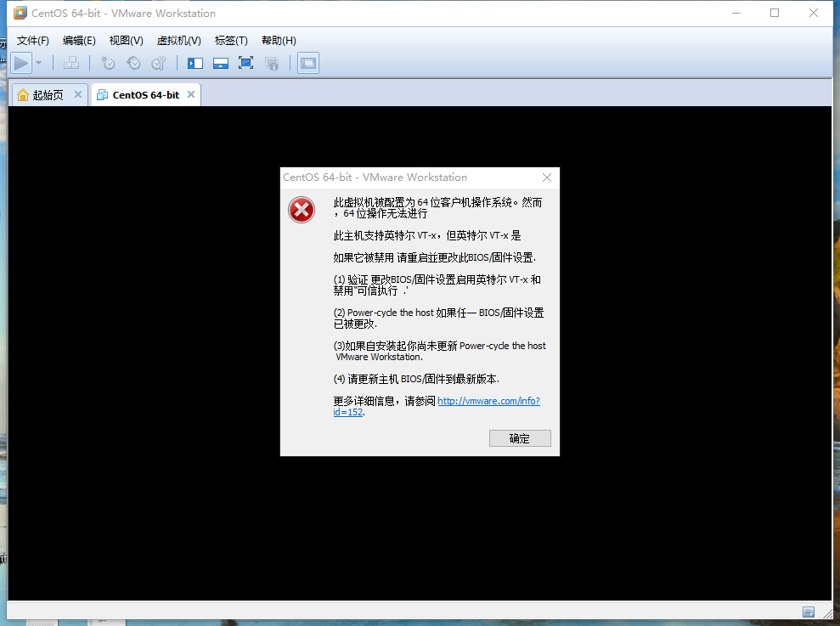Open the 文件(F) menu
Screen dimensions: 840x626
[32, 41]
